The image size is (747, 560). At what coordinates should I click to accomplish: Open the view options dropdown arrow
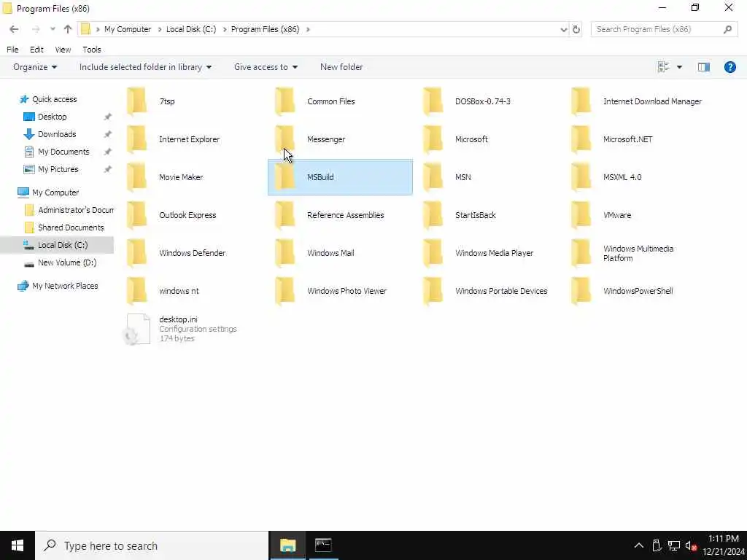tap(679, 67)
